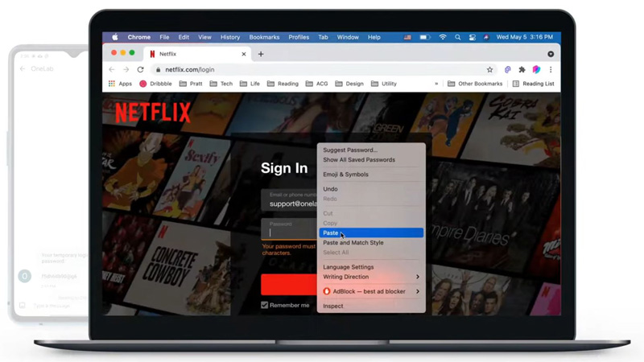Click the date and time in menu bar
The height and width of the screenshot is (362, 644).
click(525, 37)
